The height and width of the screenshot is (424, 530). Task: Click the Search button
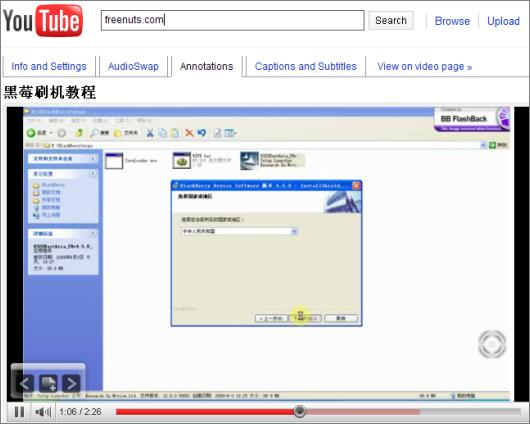(x=391, y=20)
